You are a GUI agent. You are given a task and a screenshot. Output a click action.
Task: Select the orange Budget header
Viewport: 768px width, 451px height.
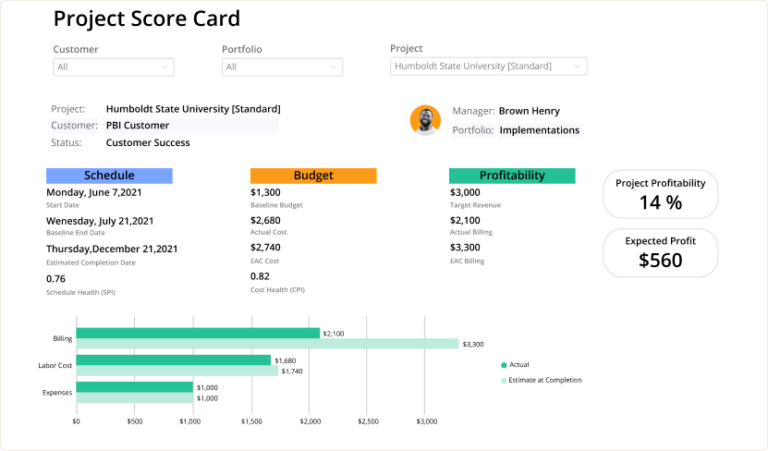[313, 176]
